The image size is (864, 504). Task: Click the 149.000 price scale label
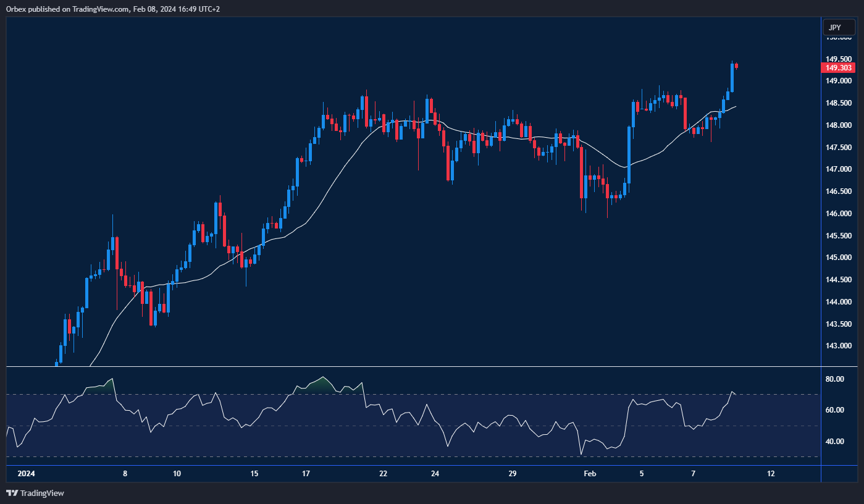click(x=839, y=81)
